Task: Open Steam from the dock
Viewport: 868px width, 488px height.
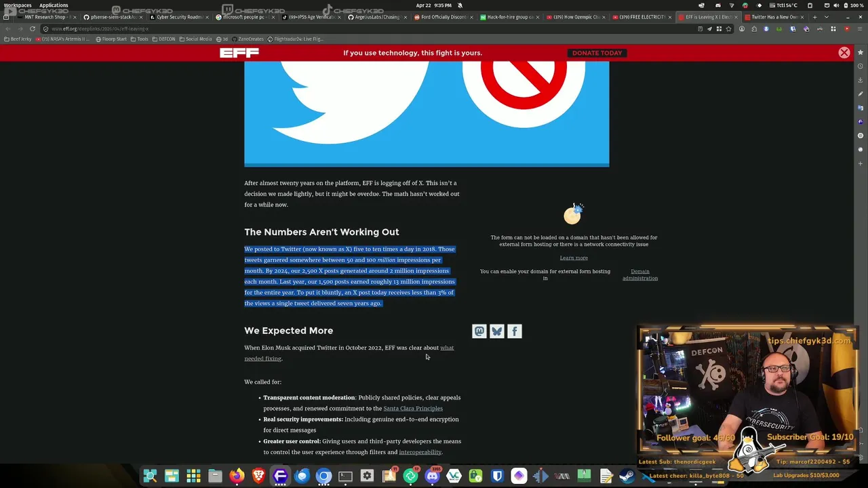Action: (x=627, y=476)
